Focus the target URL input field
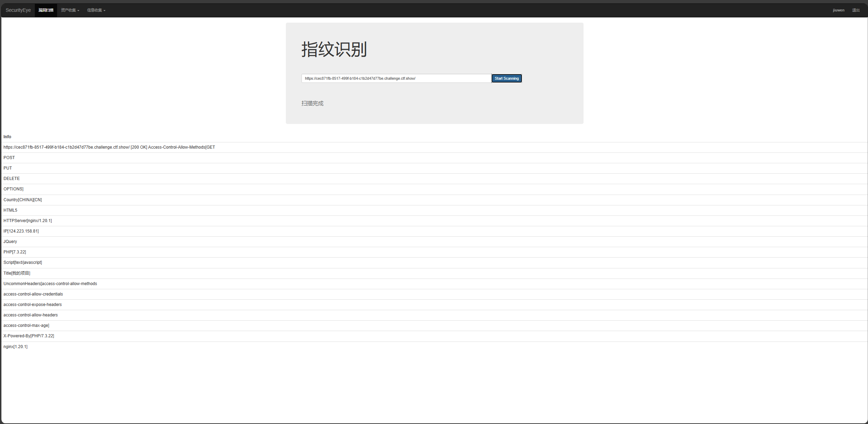Image resolution: width=868 pixels, height=424 pixels. pos(396,78)
